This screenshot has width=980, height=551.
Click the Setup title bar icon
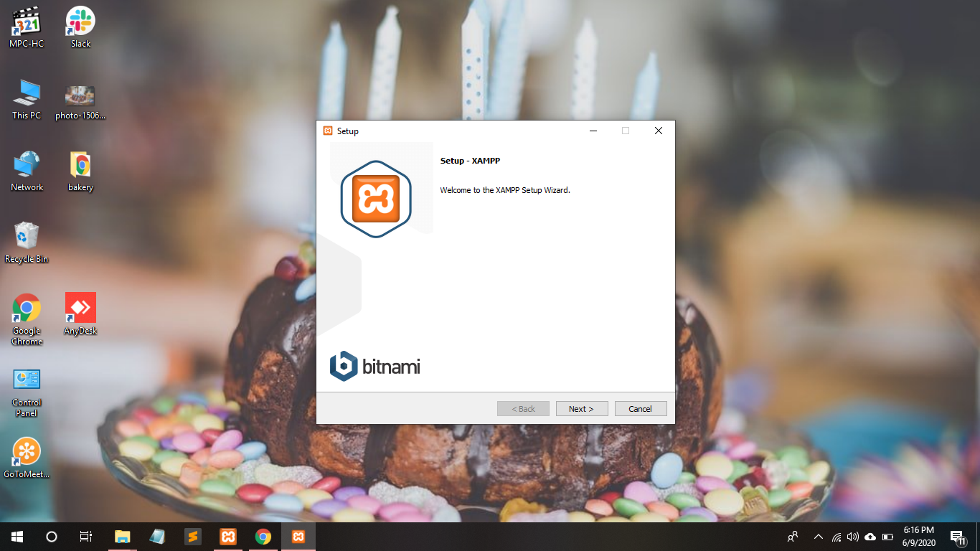tap(328, 131)
